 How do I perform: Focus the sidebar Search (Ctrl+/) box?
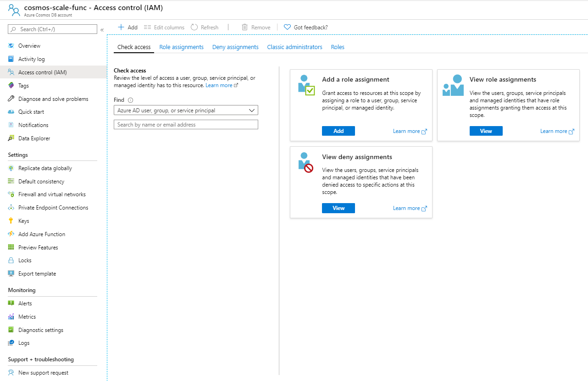click(53, 29)
